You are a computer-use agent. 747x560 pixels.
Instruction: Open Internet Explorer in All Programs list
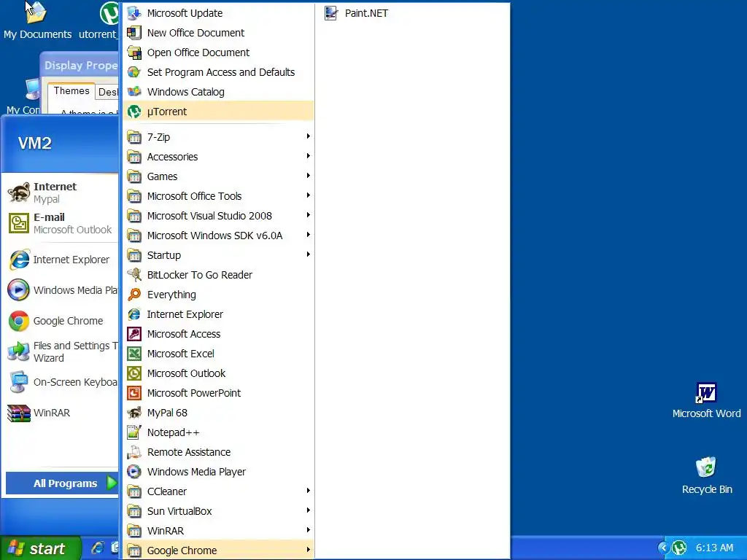tap(218, 314)
